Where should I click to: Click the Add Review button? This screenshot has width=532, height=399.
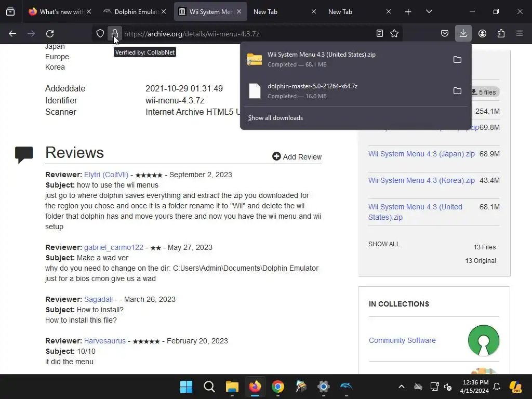(x=297, y=157)
